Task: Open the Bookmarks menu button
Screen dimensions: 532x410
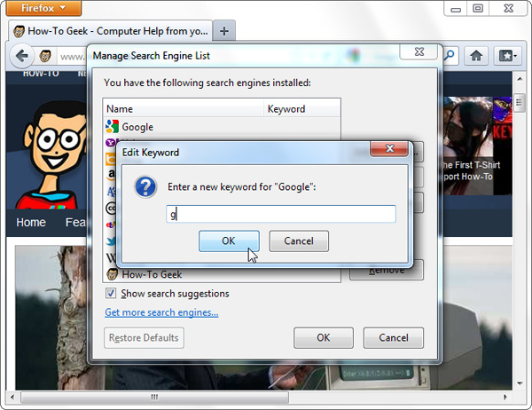Action: pyautogui.click(x=507, y=55)
